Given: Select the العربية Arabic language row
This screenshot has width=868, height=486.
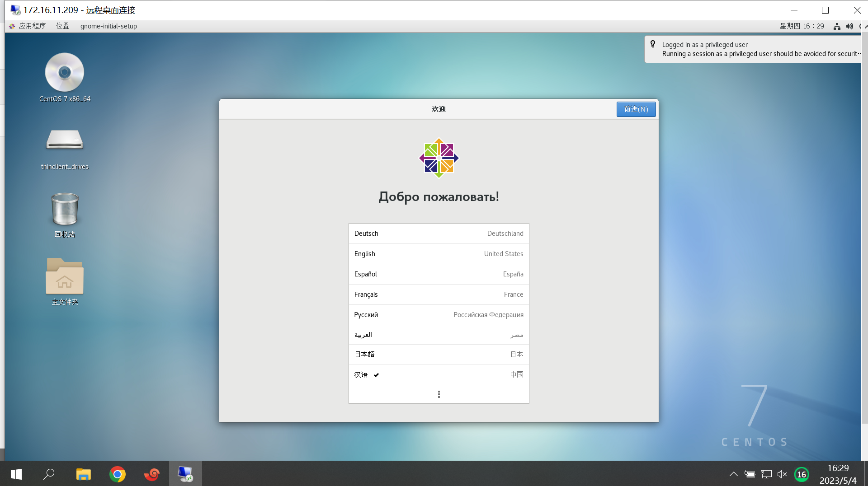Looking at the screenshot, I should [439, 335].
